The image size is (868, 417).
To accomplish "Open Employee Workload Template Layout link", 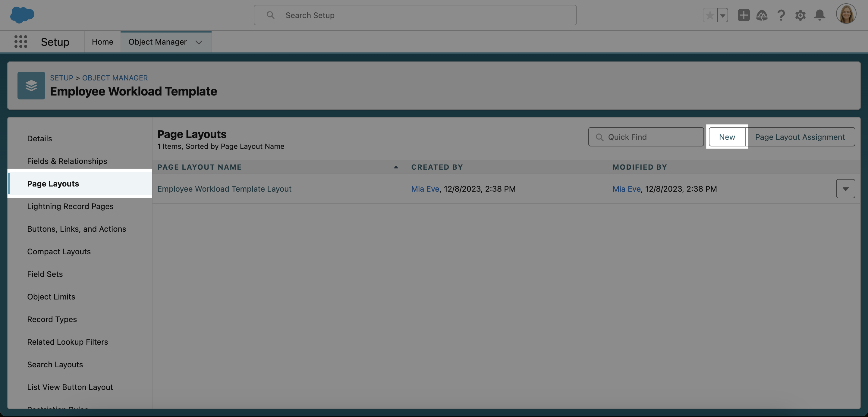I will [x=224, y=189].
